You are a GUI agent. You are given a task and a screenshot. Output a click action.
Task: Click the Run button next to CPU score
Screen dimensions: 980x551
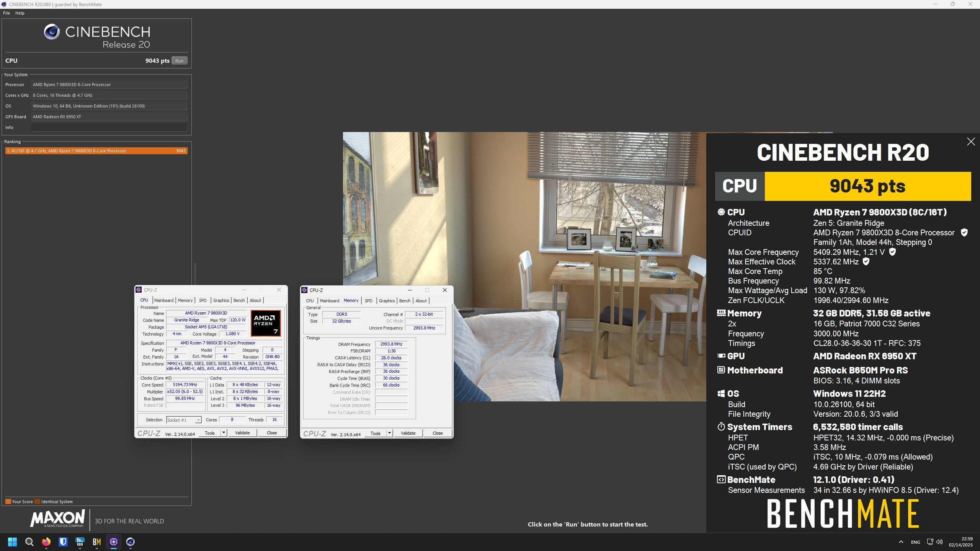[x=179, y=61]
